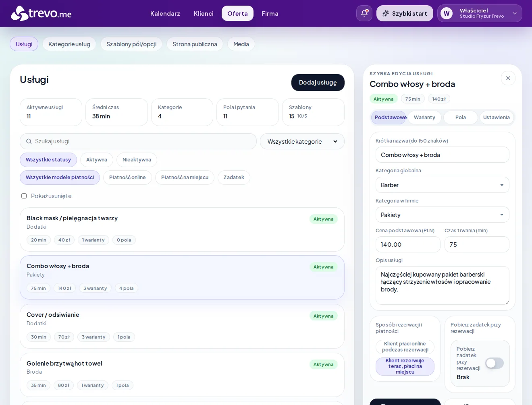Screen dimensions: 532x405
Task: Click the Cena podstawowa price field
Action: [x=408, y=244]
